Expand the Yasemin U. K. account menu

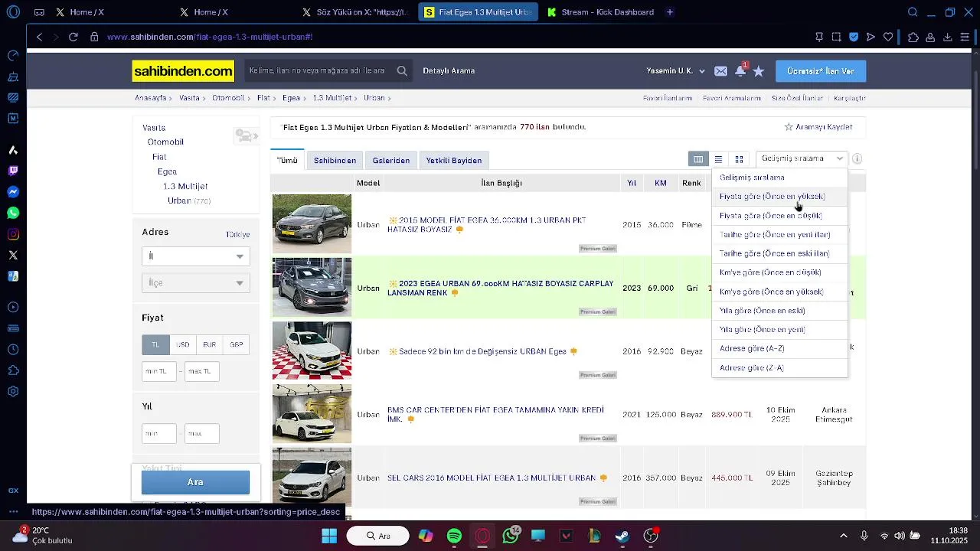pos(676,71)
